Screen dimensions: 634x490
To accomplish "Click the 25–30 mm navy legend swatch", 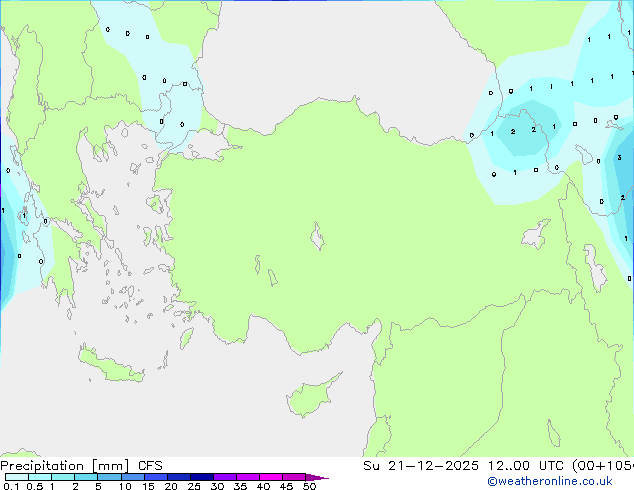I will [201, 477].
